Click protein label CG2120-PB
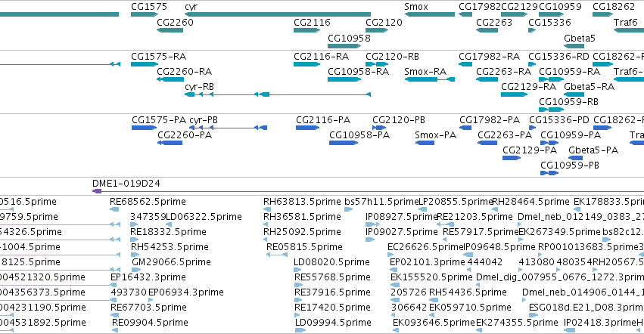The image size is (644, 334). coord(399,120)
